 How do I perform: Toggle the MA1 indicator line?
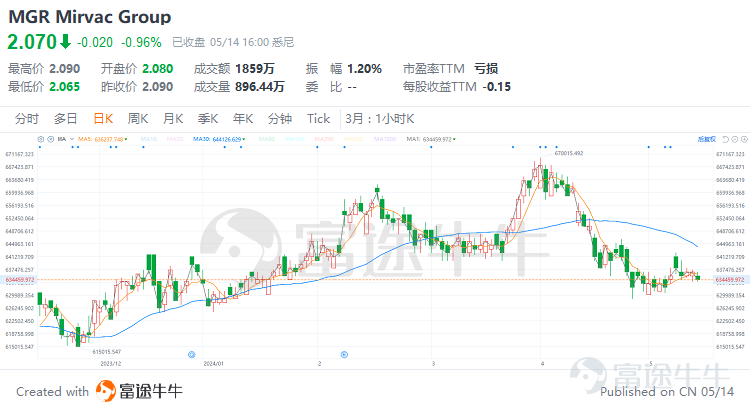pyautogui.click(x=429, y=139)
